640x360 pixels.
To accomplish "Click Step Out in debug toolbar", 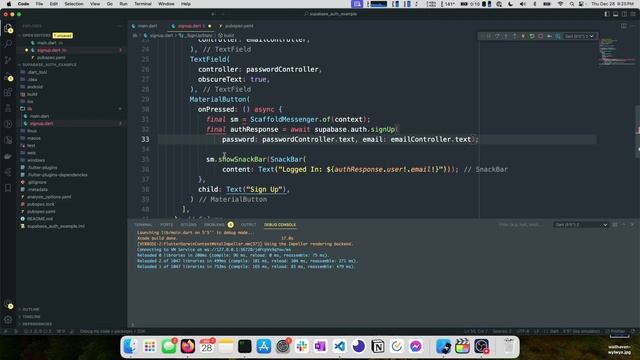I will point(515,36).
